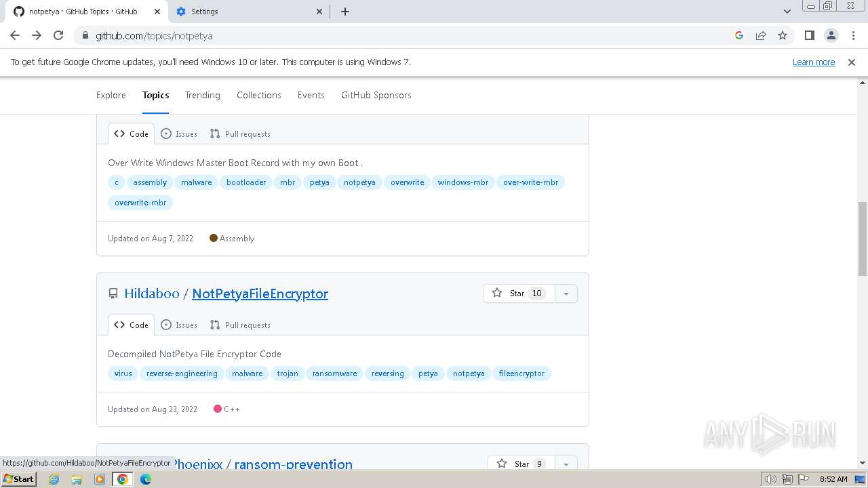Share this page icon

click(x=761, y=35)
